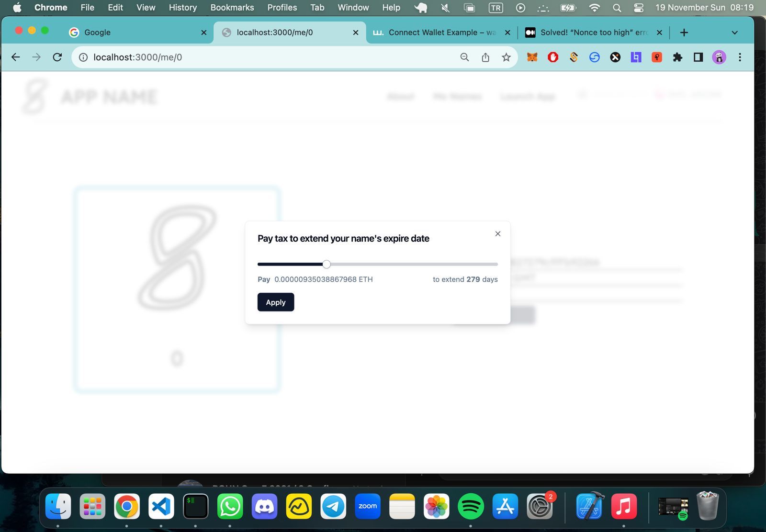Open the History menu

pos(183,7)
